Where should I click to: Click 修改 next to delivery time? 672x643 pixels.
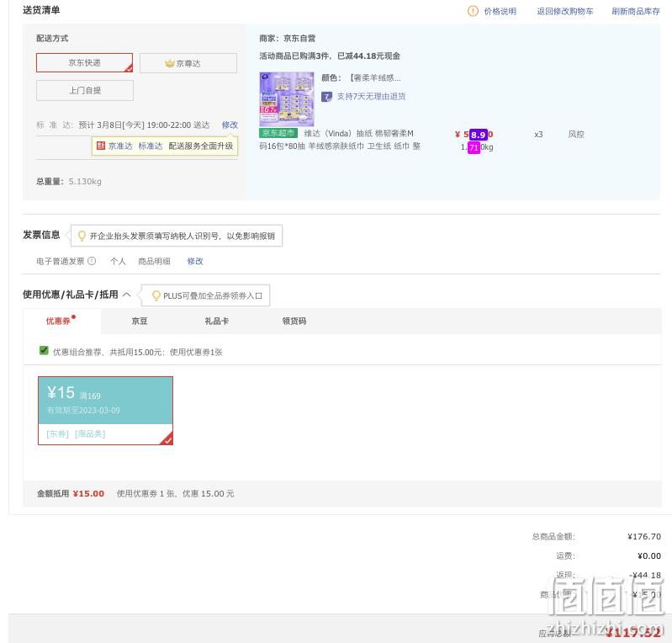click(230, 125)
